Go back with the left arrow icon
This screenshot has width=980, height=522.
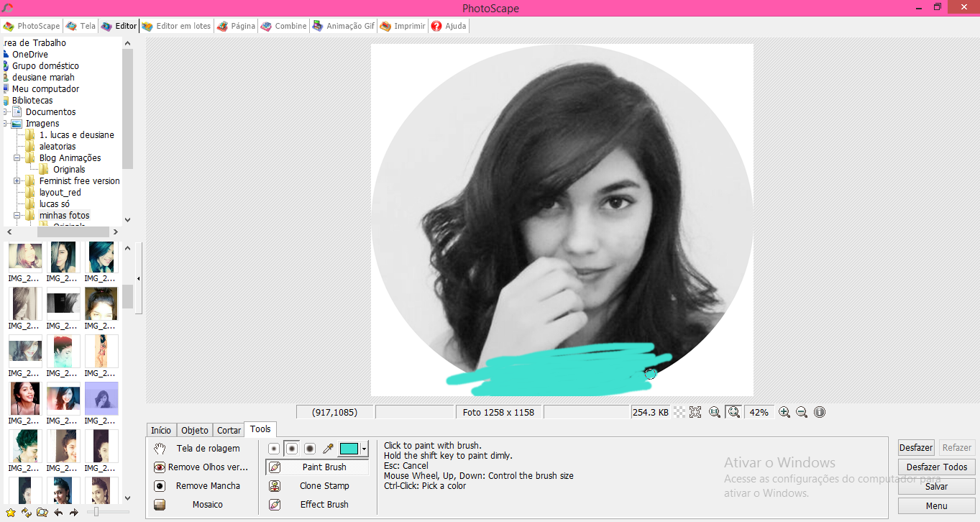pos(58,513)
